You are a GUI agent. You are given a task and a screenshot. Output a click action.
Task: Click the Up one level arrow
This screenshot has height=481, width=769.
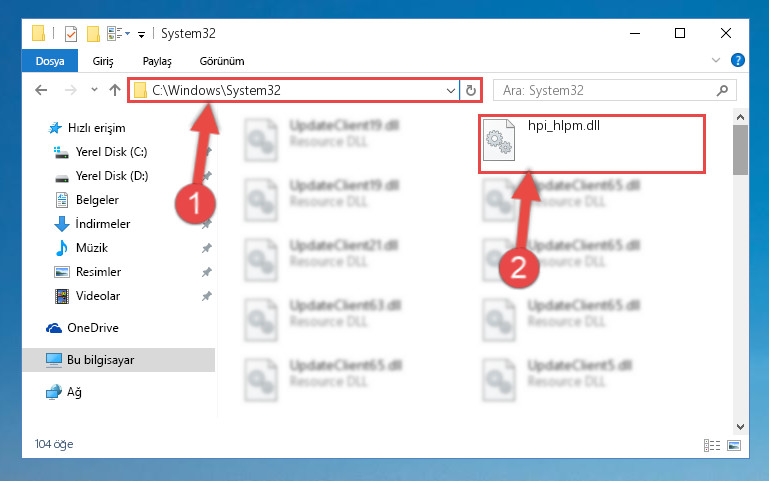pyautogui.click(x=115, y=90)
